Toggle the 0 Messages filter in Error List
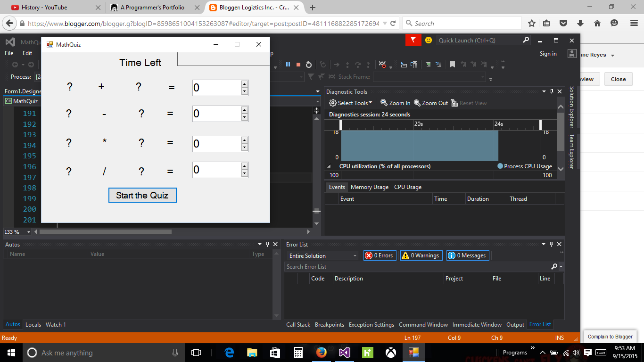 (467, 255)
